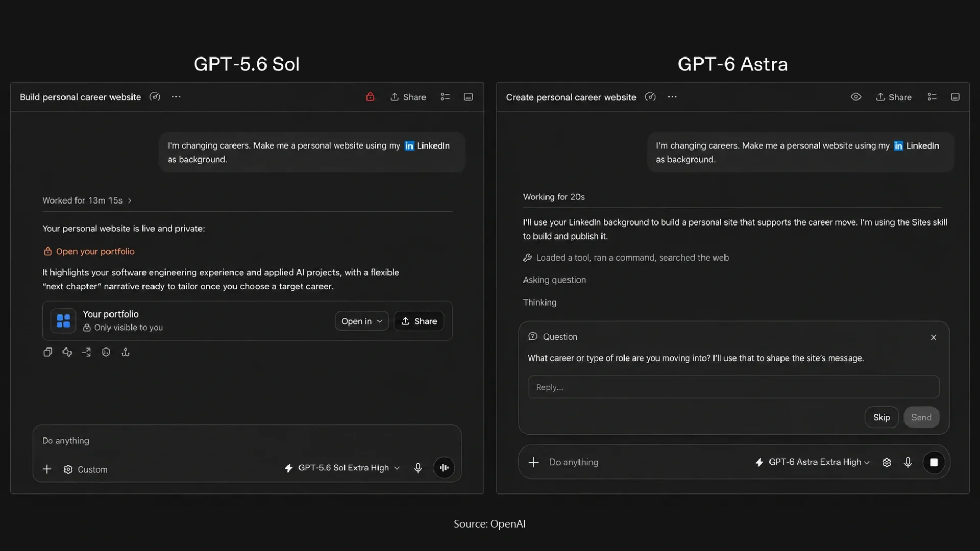Click the plus attach icon in Sol composer
Screen dimensions: 980x551
point(47,469)
